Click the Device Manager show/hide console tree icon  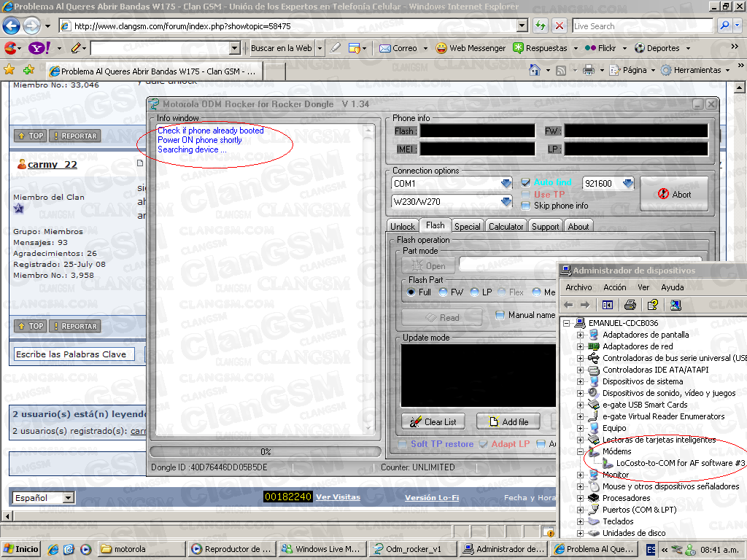(608, 305)
